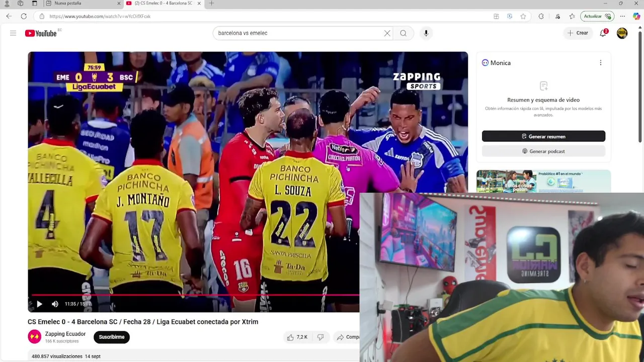This screenshot has width=644, height=362.
Task: Open the notifications bell
Action: [x=603, y=33]
